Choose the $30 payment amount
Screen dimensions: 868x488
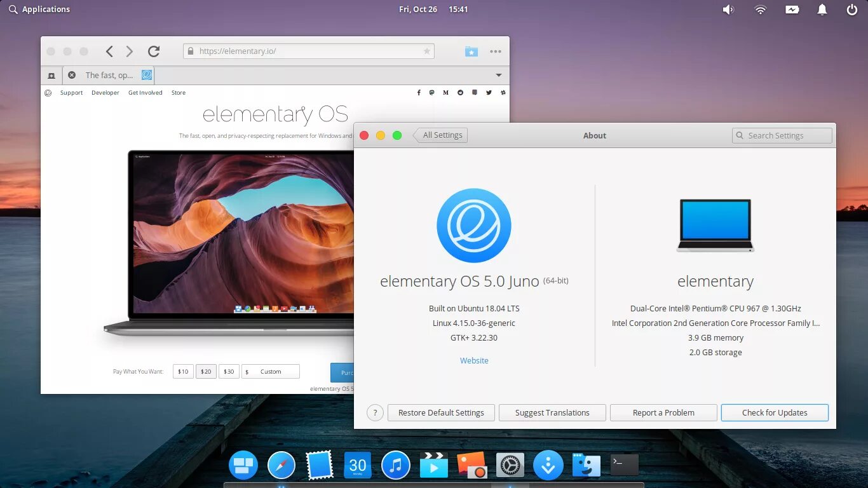(x=229, y=372)
